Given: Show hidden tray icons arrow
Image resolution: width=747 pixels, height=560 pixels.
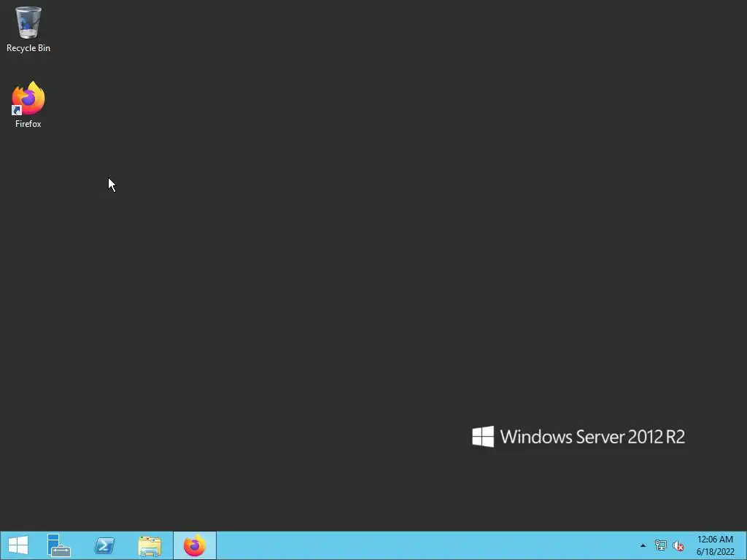Looking at the screenshot, I should pos(643,545).
